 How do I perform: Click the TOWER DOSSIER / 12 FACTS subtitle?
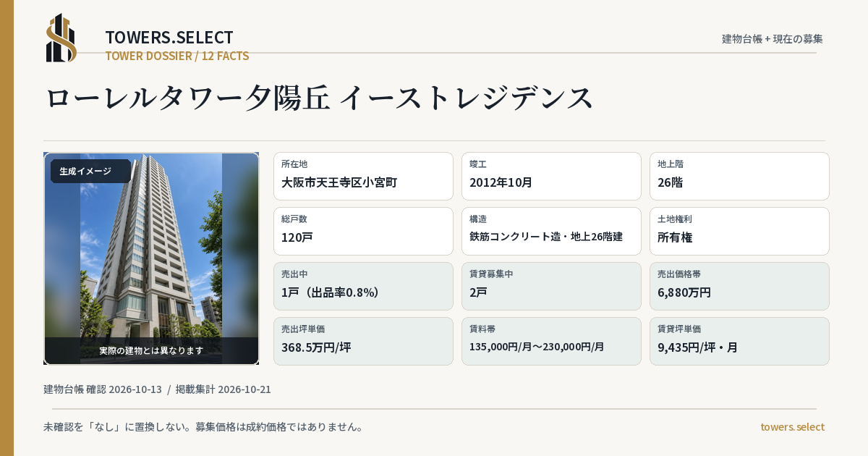tap(177, 56)
